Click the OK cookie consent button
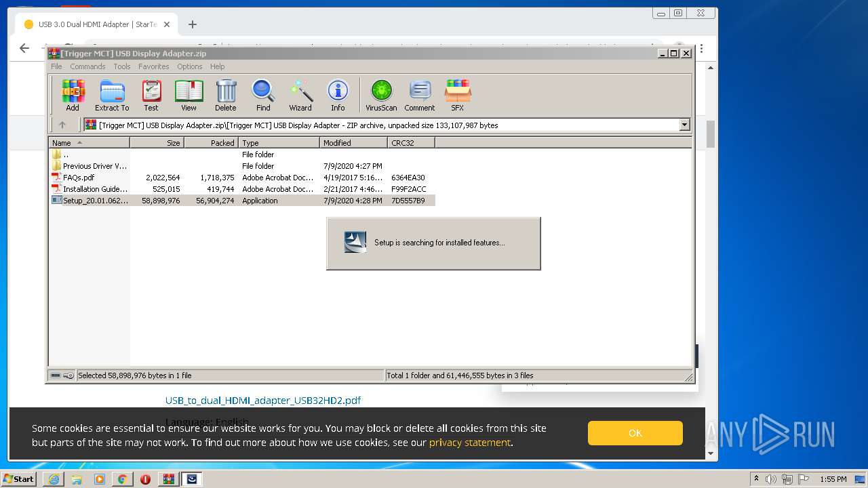The image size is (868, 488). click(x=635, y=433)
